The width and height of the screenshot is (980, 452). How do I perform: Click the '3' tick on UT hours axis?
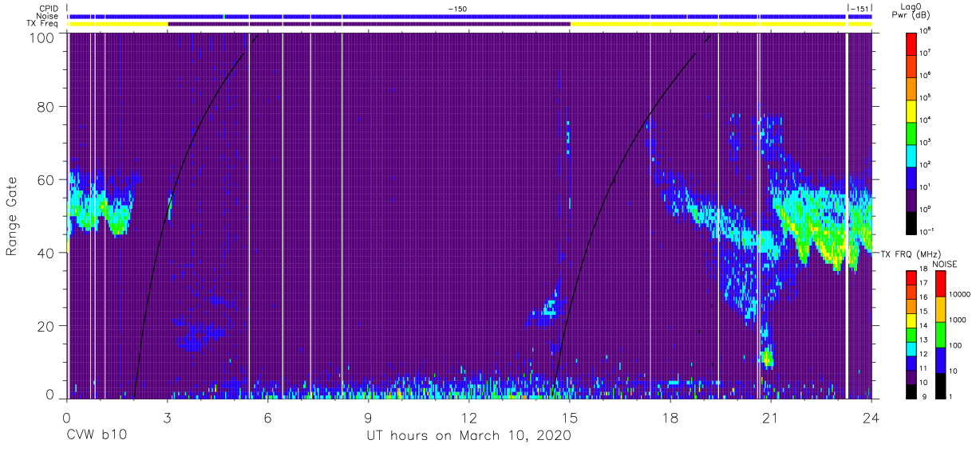[168, 418]
